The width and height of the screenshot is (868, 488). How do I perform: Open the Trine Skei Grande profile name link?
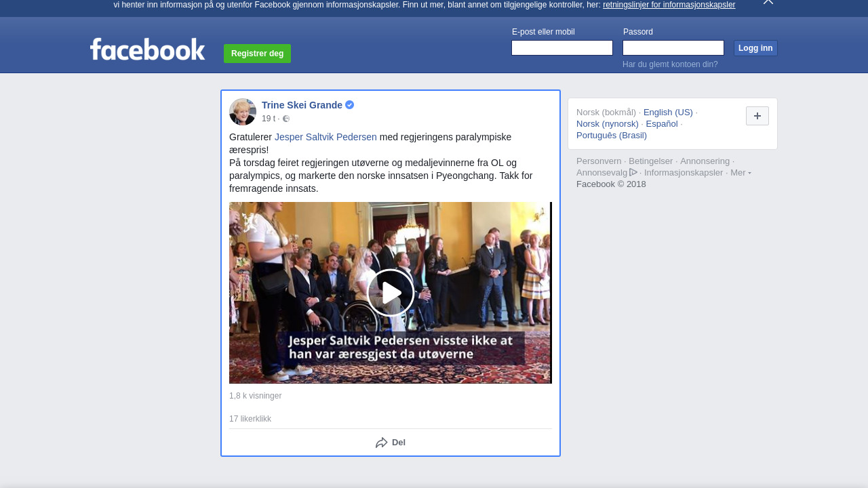[302, 105]
